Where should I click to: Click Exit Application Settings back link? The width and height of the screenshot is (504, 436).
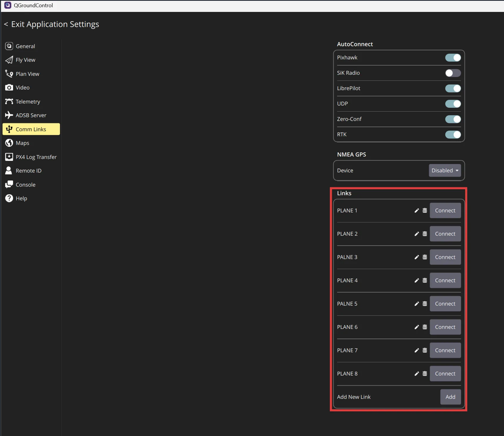(x=52, y=24)
